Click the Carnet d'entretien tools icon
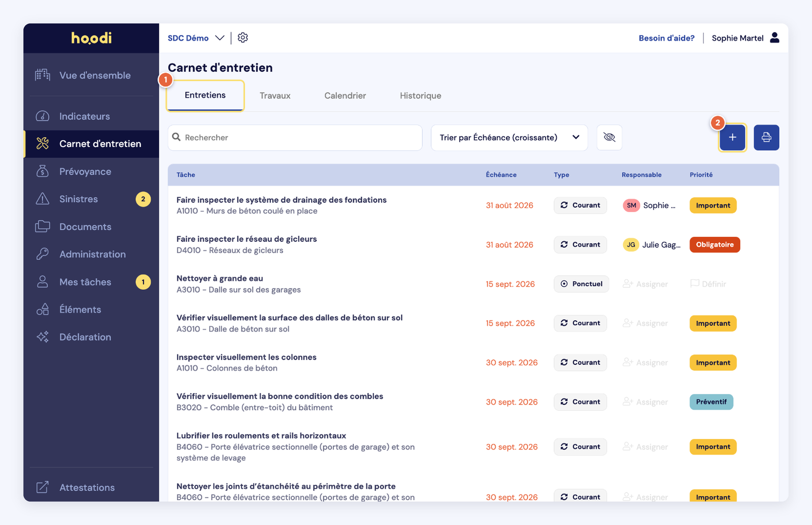The image size is (812, 525). pos(42,144)
